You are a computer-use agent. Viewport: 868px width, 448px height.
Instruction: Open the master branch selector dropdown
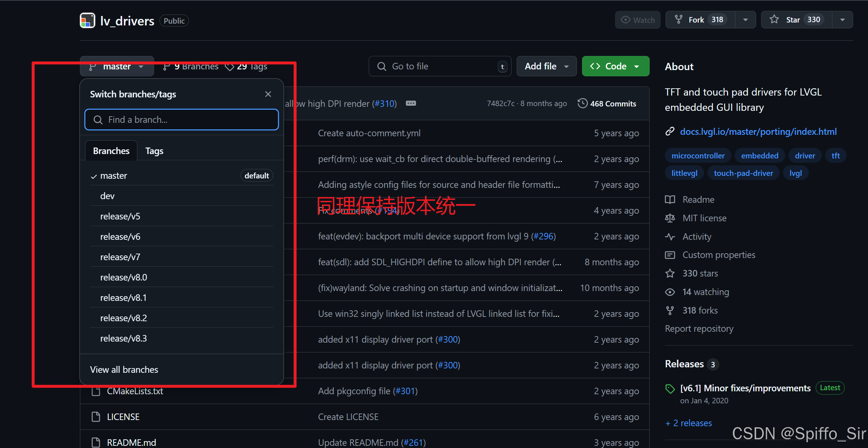(117, 66)
